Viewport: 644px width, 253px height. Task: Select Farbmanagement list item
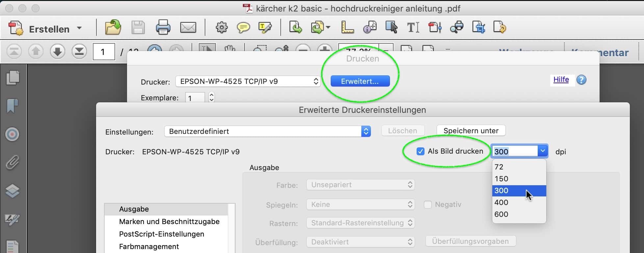point(166,247)
